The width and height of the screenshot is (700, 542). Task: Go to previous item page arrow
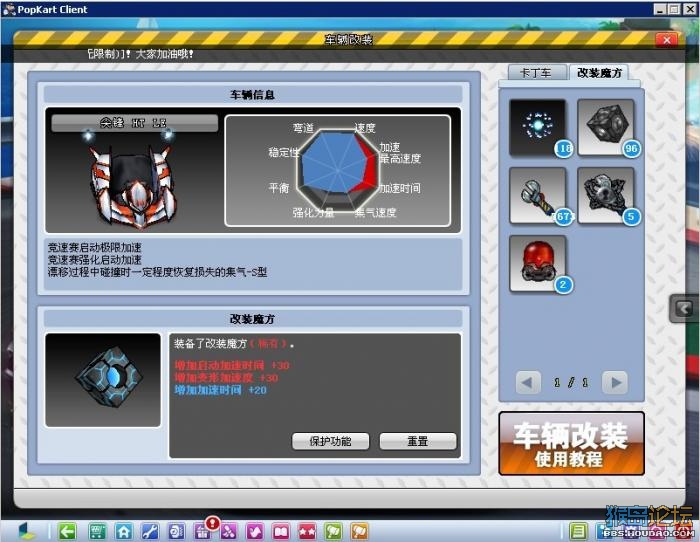pos(528,383)
